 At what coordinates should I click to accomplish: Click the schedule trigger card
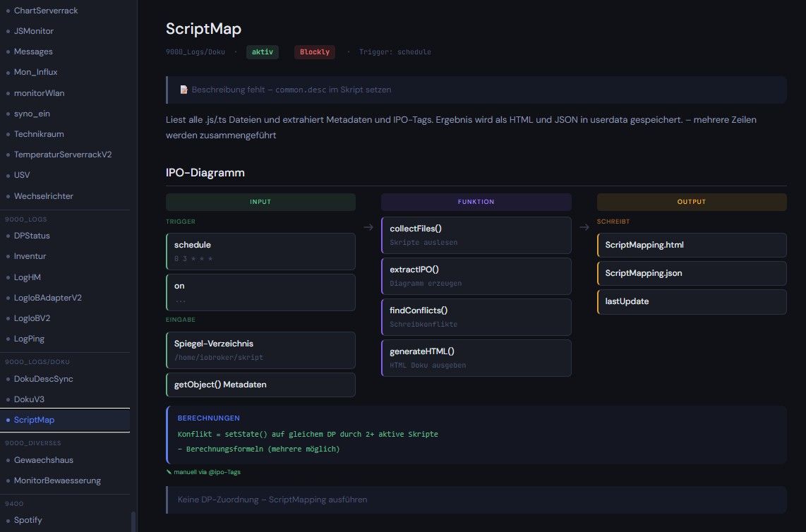tap(260, 251)
